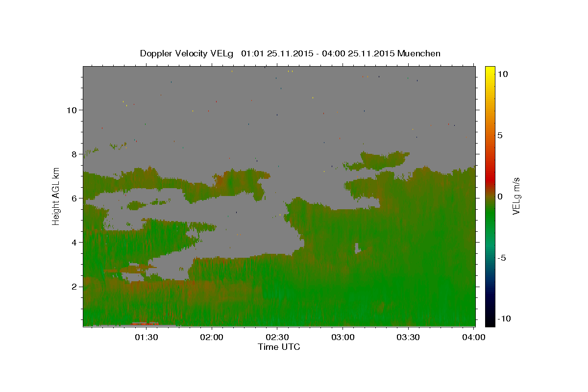Click the 04:00 time axis tick label
Image resolution: width=588 pixels, height=392 pixels.
[x=474, y=337]
